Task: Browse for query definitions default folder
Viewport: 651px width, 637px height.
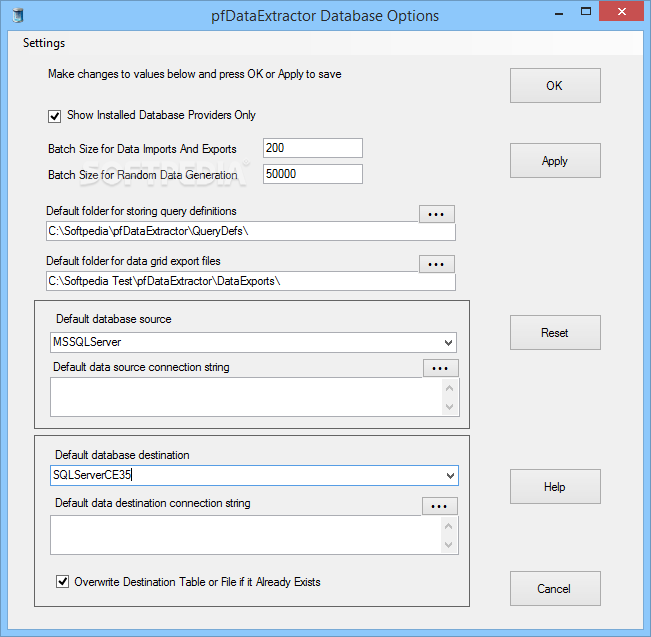Action: (436, 214)
